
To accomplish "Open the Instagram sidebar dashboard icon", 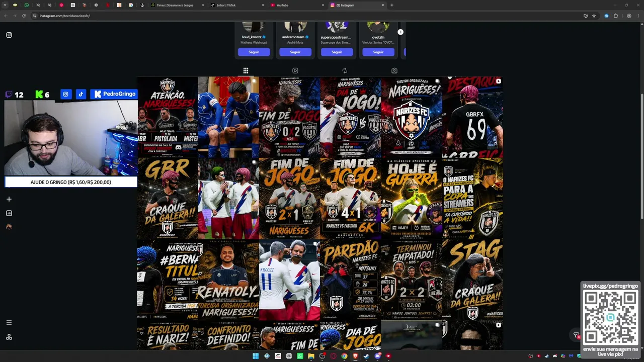I will [x=9, y=213].
